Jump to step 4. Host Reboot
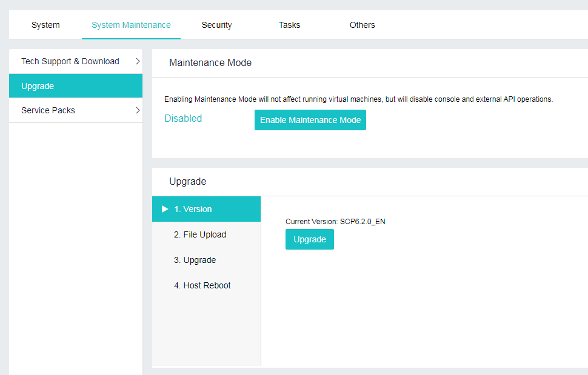The image size is (588, 375). point(202,285)
